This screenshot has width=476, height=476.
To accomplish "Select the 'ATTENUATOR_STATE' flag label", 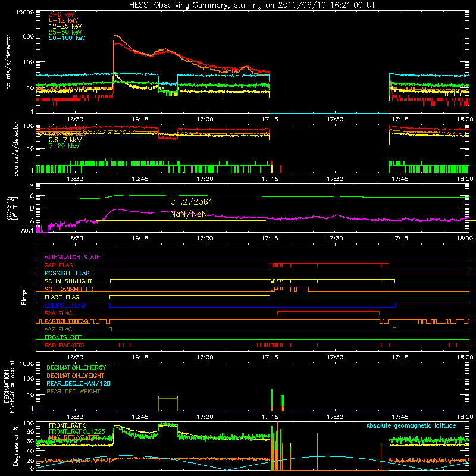I will click(72, 257).
